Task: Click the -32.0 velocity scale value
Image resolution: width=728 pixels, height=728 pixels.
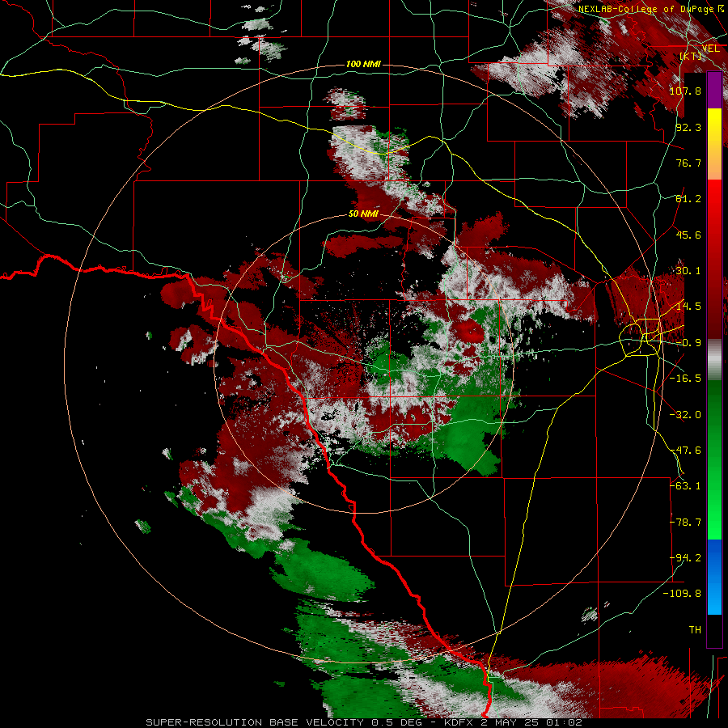Action: coord(685,415)
